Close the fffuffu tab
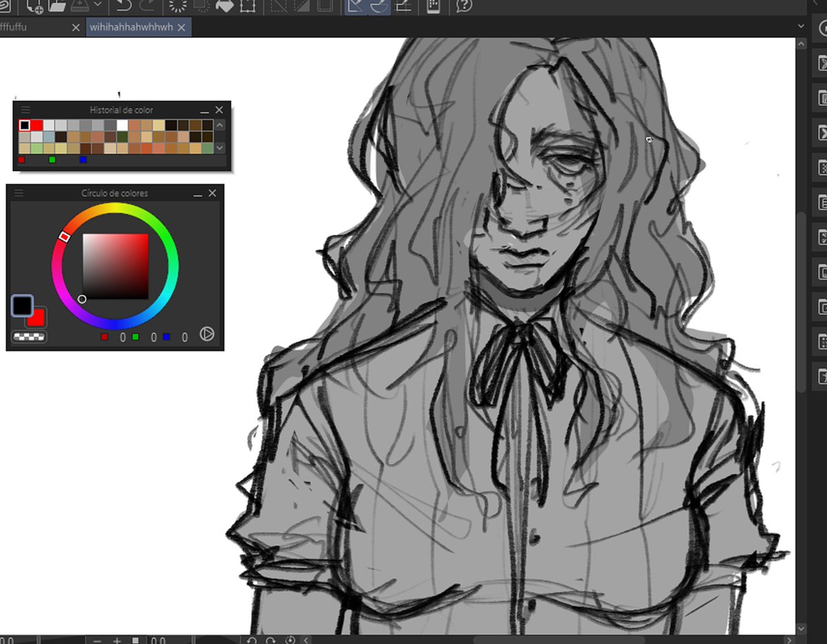 tap(76, 28)
